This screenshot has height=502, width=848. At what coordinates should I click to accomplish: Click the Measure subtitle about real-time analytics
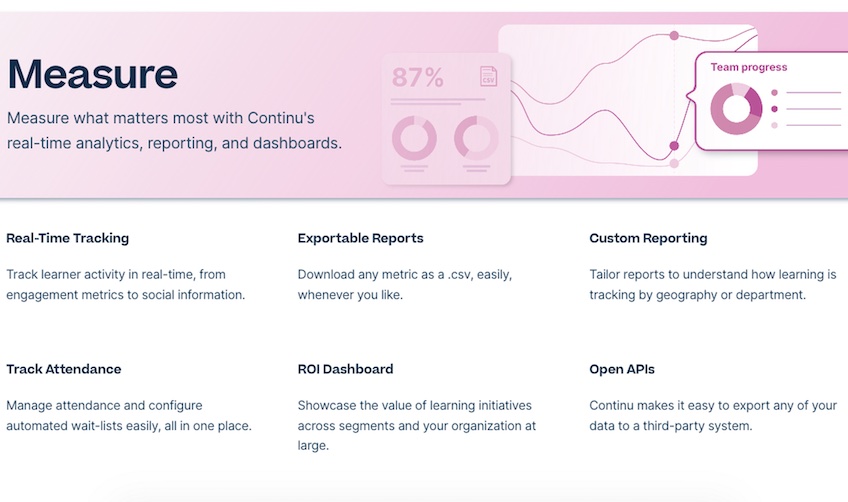click(174, 130)
